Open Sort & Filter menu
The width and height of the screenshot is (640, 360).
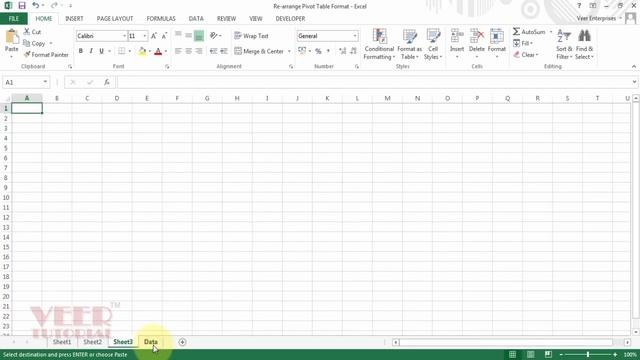(x=564, y=44)
